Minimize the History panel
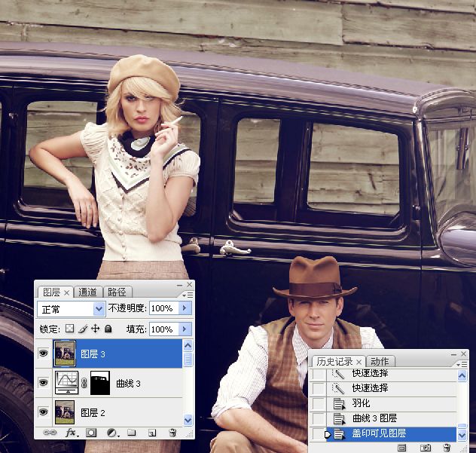476x453 pixels. click(x=454, y=354)
